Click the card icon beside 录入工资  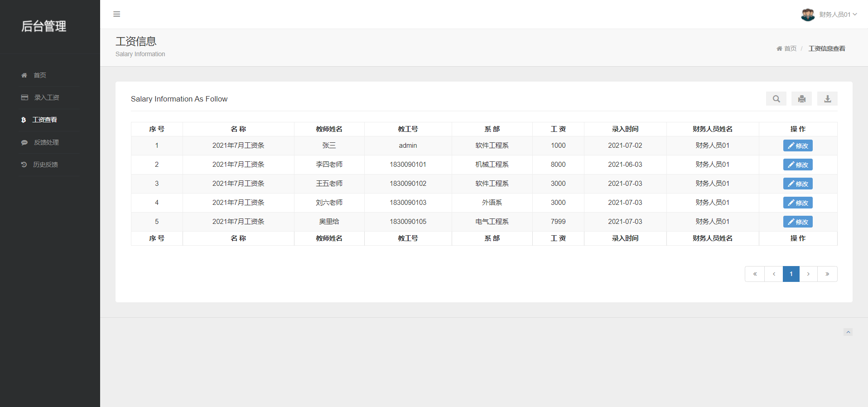24,97
